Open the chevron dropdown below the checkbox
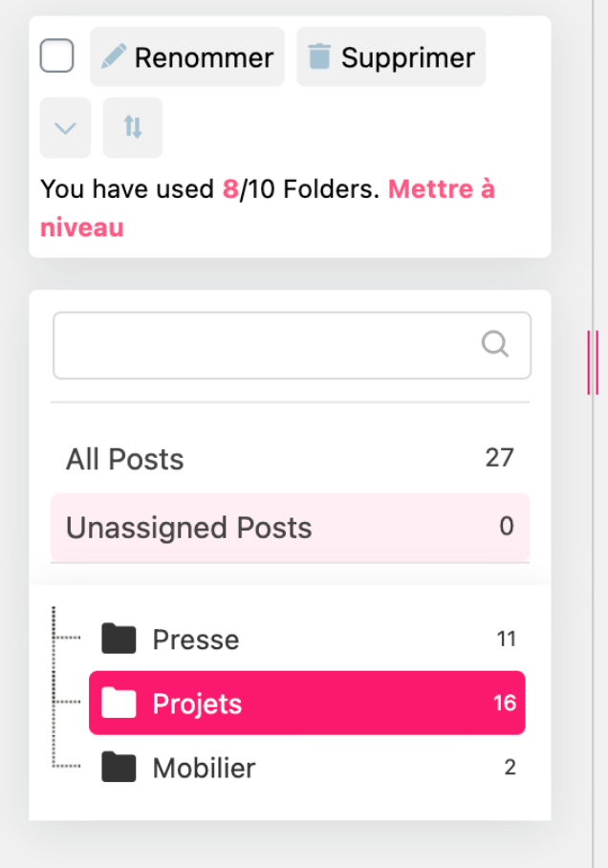Image resolution: width=608 pixels, height=868 pixels. pyautogui.click(x=64, y=128)
